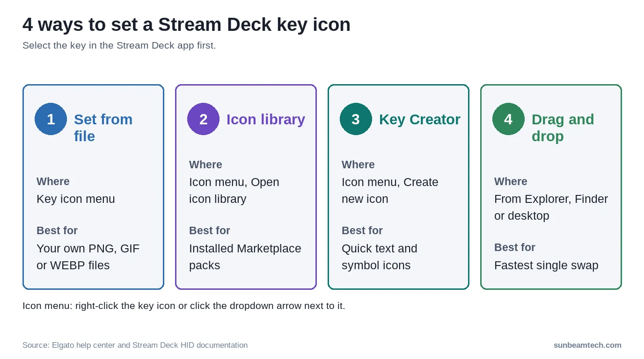Click "Fastest single swap" text
Viewport: 644px width, 359px height.
tap(546, 265)
